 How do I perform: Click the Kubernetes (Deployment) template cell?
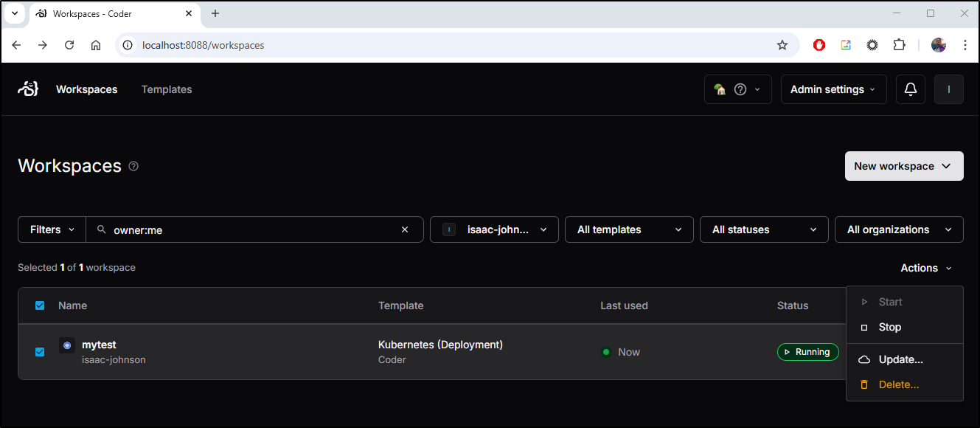[x=440, y=345]
